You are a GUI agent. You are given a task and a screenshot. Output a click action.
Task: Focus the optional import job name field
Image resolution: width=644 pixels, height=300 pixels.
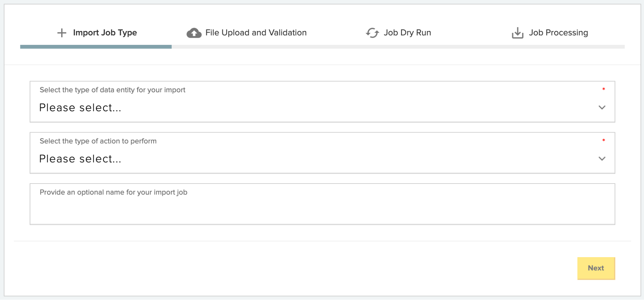click(x=322, y=208)
